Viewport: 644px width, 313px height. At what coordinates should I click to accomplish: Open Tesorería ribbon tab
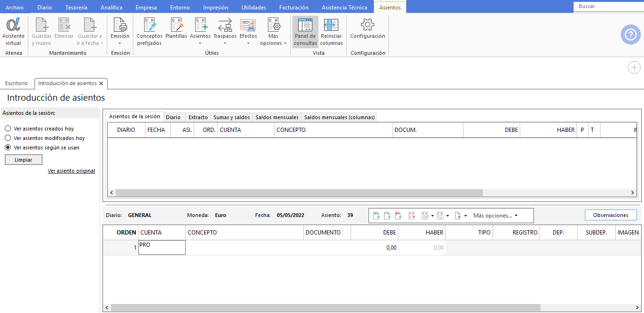(x=76, y=8)
